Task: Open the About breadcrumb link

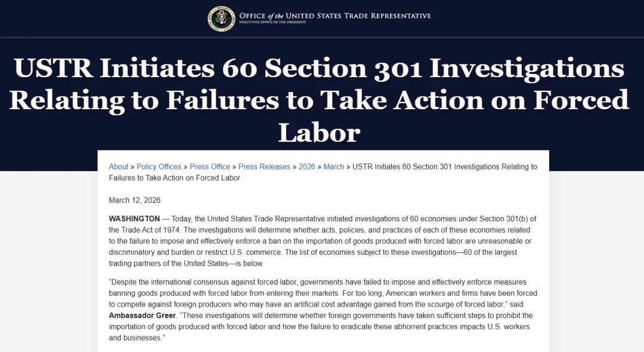Action: [119, 167]
